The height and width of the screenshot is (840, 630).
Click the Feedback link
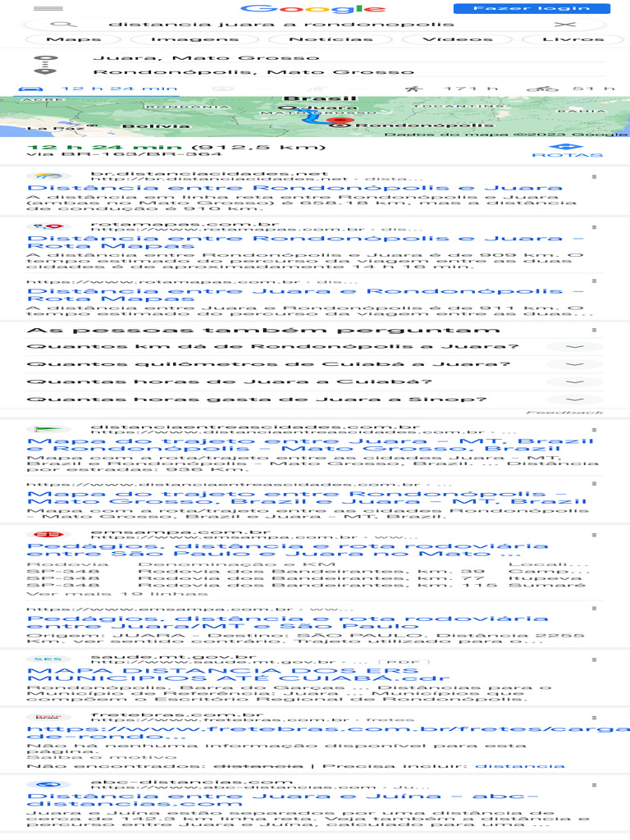[x=564, y=413]
